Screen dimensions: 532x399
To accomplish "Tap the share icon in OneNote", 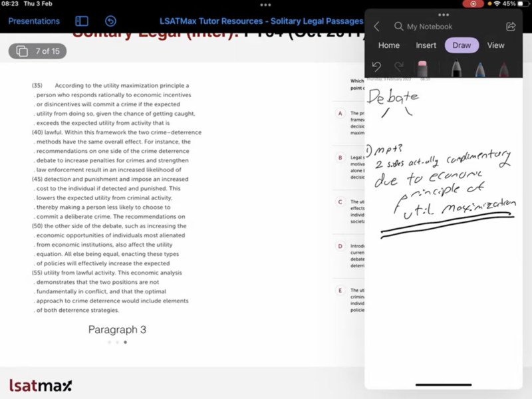I will (511, 27).
